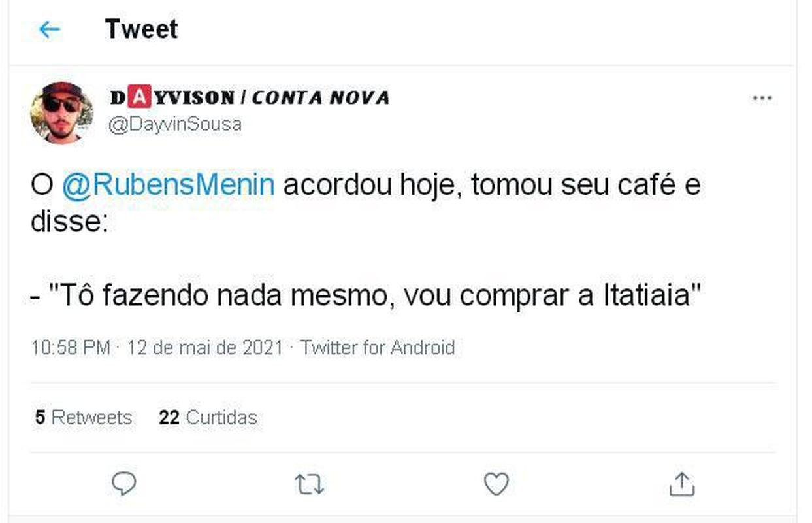
Task: Click the reply speech bubble icon
Action: pos(124,484)
